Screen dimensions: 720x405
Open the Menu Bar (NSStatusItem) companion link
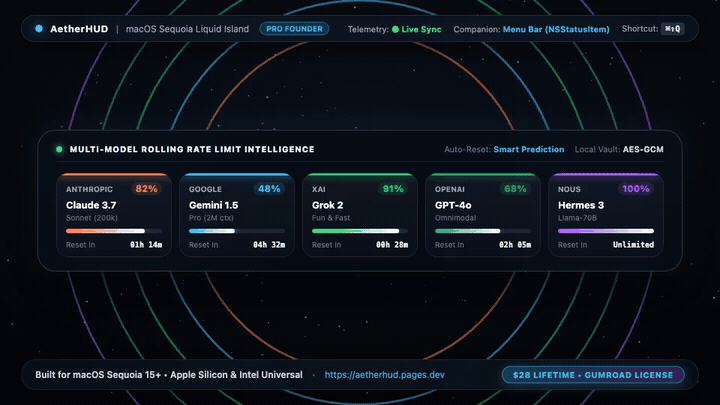[556, 29]
